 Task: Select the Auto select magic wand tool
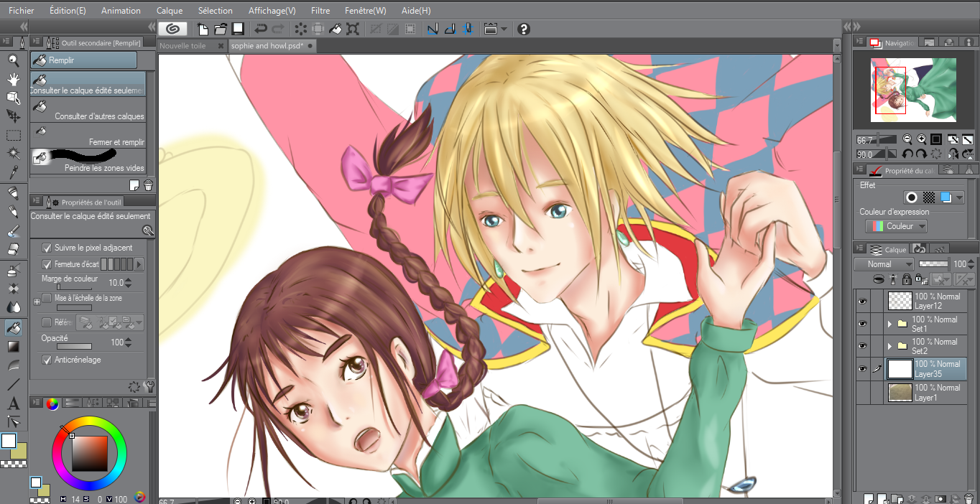[13, 154]
